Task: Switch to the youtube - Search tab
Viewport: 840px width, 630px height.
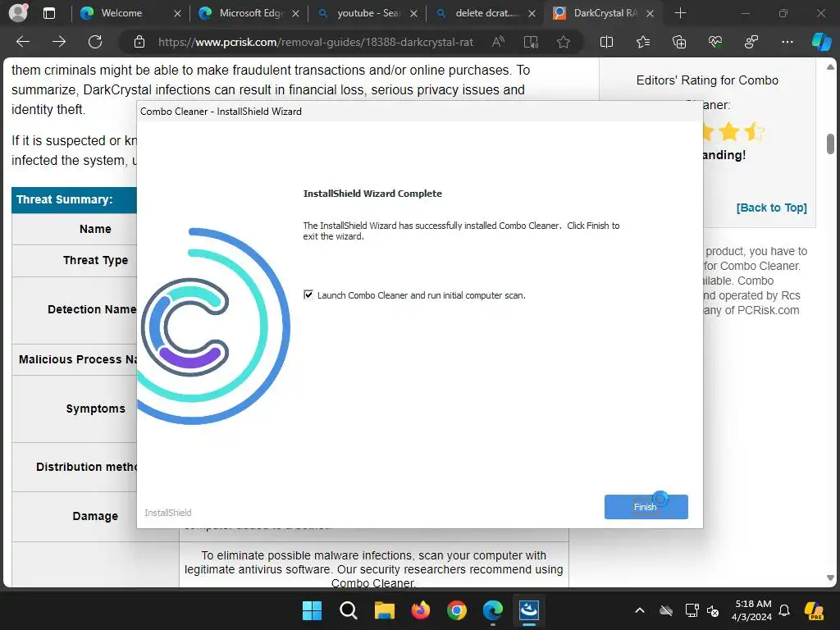Action: point(368,13)
